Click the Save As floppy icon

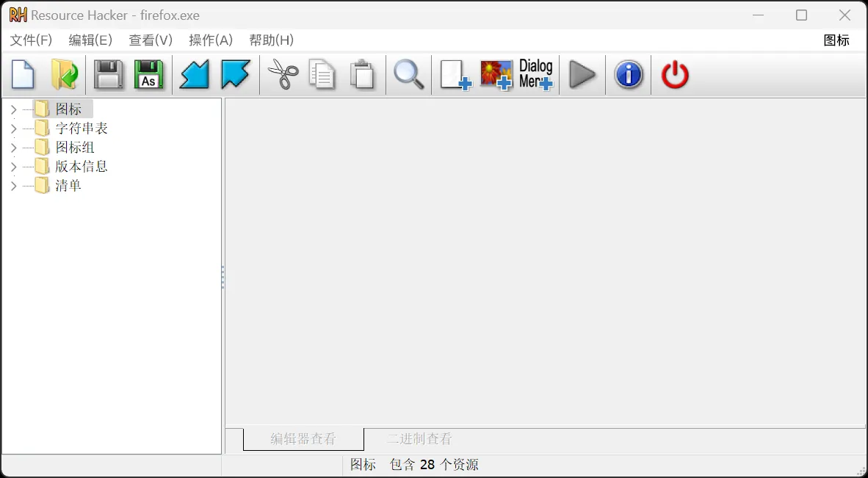pyautogui.click(x=149, y=75)
